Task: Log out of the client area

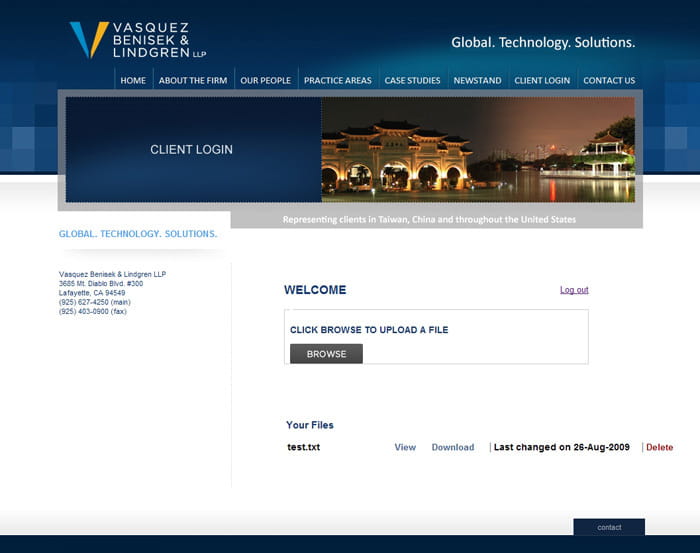Action: coord(574,290)
